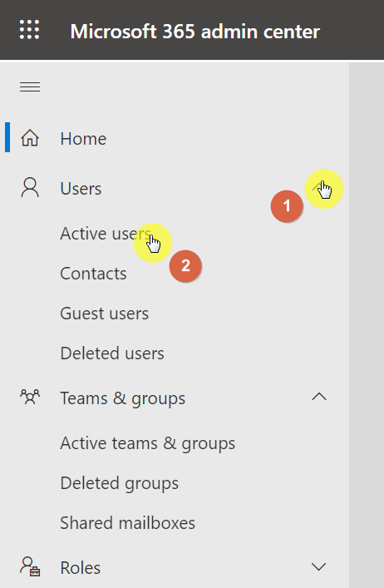Collapse navigation with the hamburger menu icon

(x=30, y=87)
